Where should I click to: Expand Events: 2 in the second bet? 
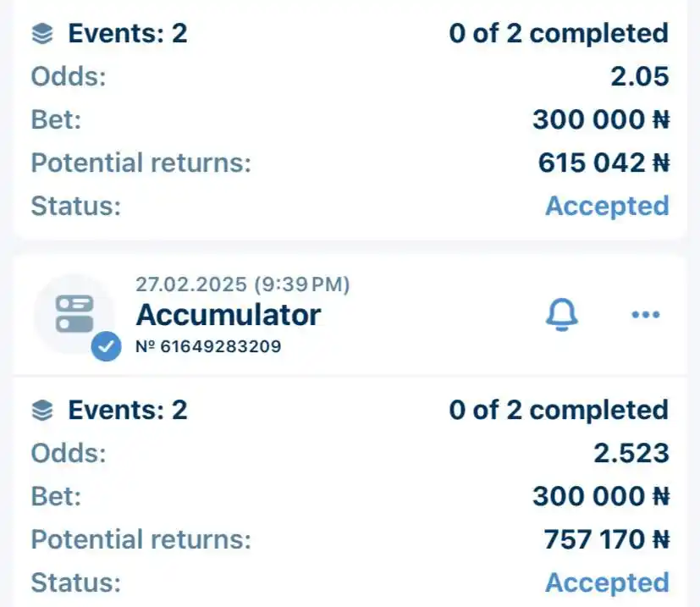128,410
